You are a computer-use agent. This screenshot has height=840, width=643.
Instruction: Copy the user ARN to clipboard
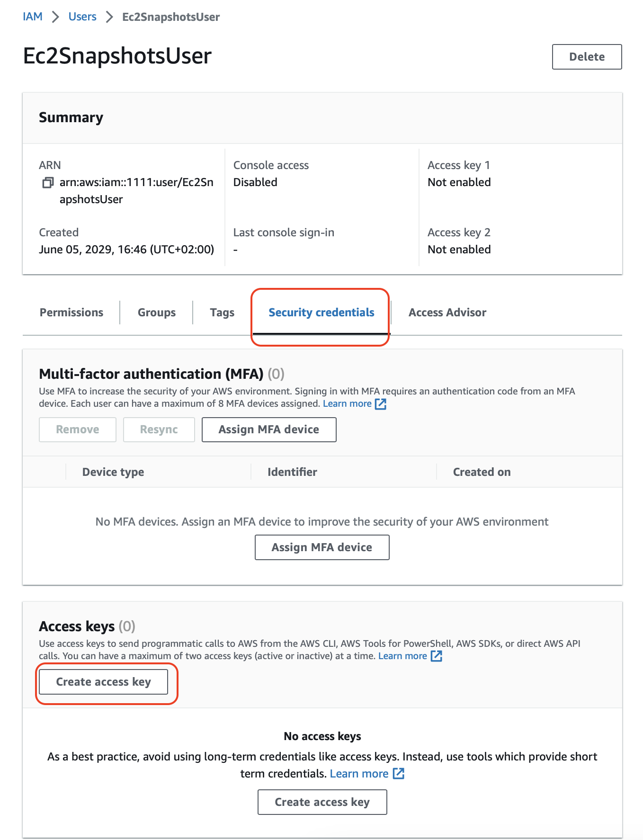(47, 182)
